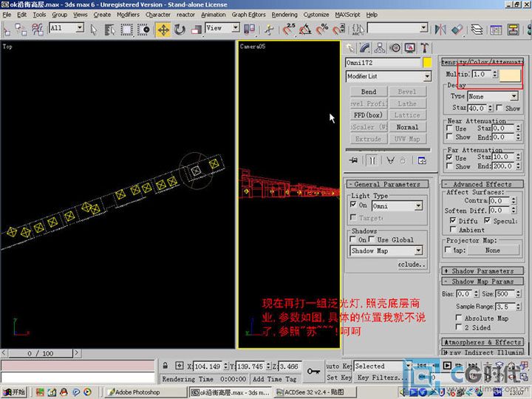The height and width of the screenshot is (399, 532).
Task: Open the Modifiers menu
Action: pyautogui.click(x=128, y=15)
